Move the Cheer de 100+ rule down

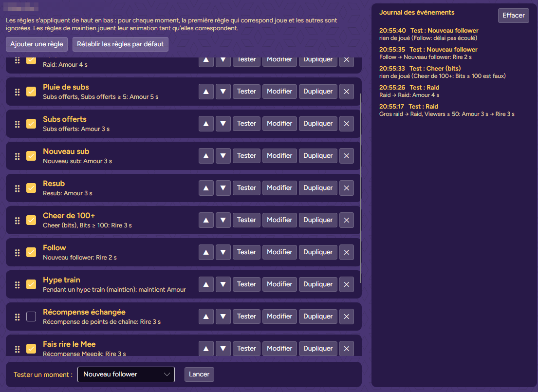tap(223, 220)
